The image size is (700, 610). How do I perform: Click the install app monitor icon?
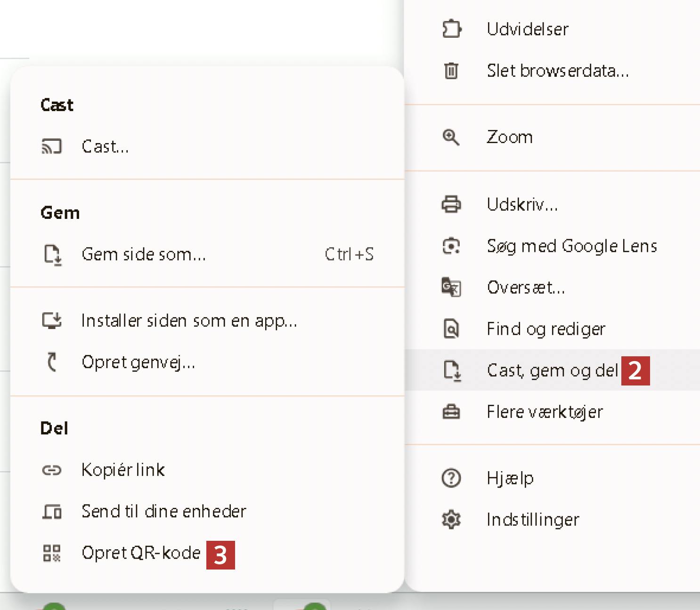(52, 321)
